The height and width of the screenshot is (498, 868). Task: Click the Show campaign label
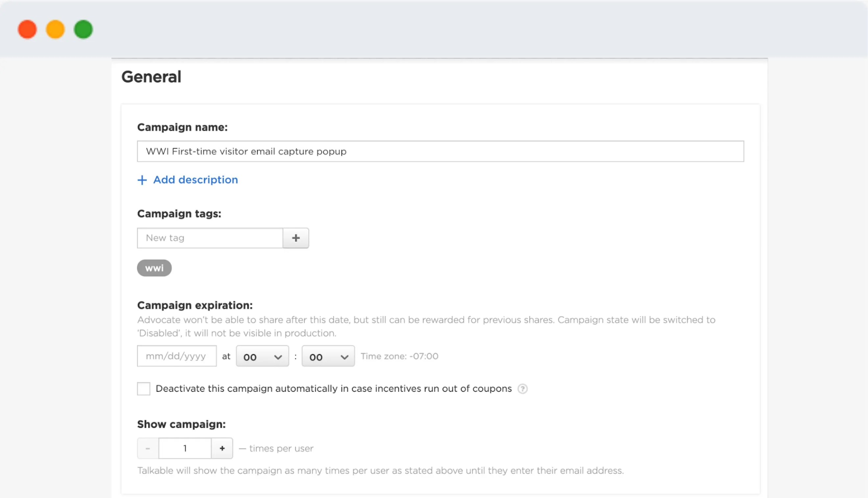coord(181,424)
